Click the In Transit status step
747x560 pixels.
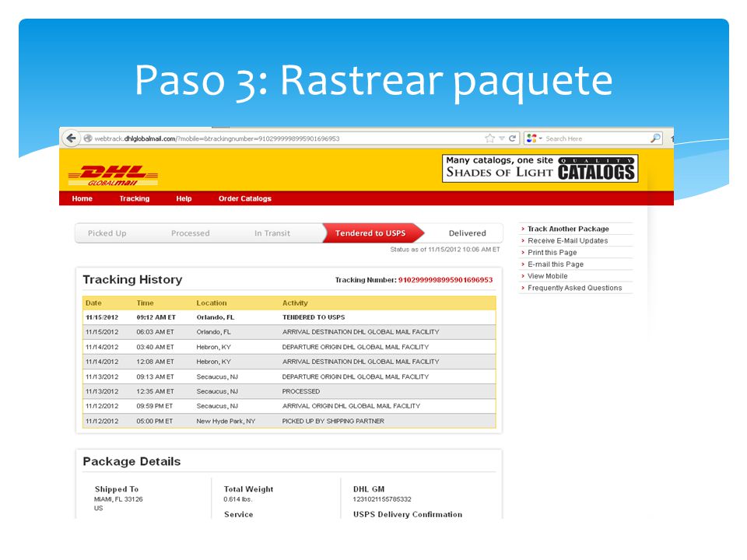coord(272,233)
